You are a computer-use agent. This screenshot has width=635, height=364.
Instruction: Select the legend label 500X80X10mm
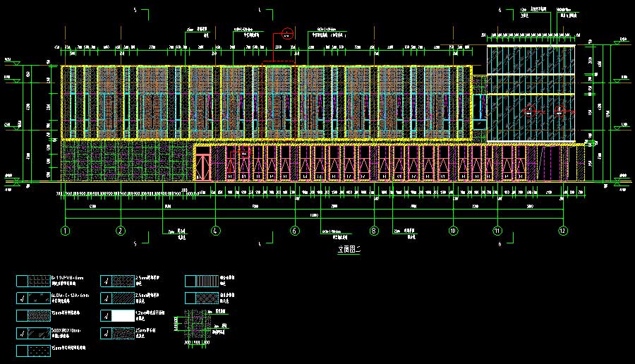[66, 330]
